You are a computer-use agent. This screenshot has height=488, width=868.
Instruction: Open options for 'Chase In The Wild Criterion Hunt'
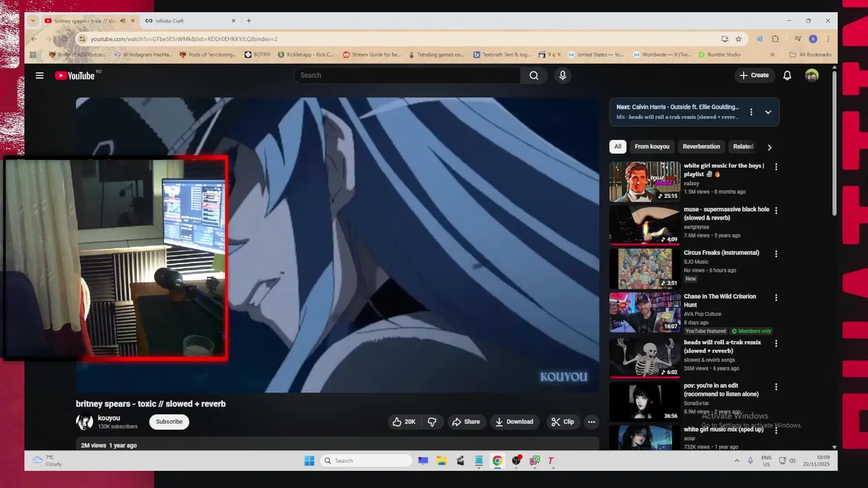pyautogui.click(x=776, y=298)
